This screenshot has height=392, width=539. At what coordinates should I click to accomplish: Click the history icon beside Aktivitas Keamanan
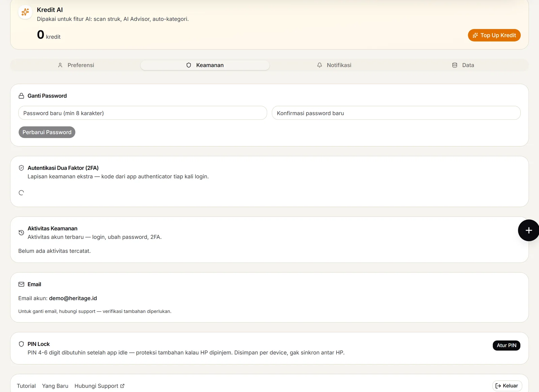(x=21, y=233)
